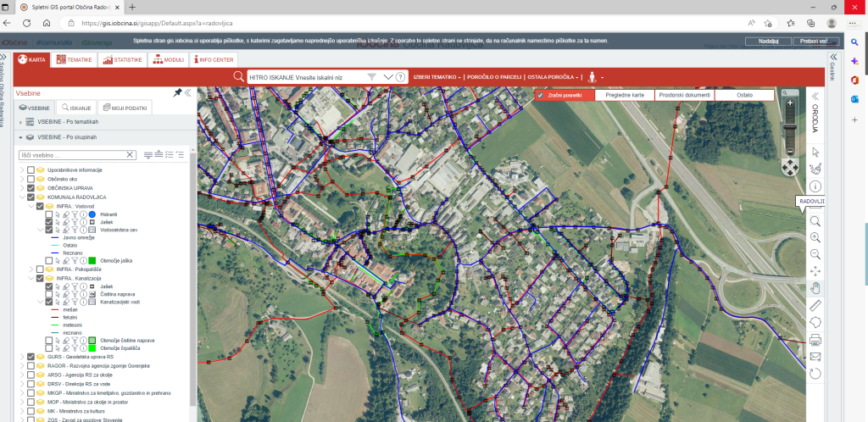Select the pointer arrow tool in Orodja toolbar

coord(815,152)
